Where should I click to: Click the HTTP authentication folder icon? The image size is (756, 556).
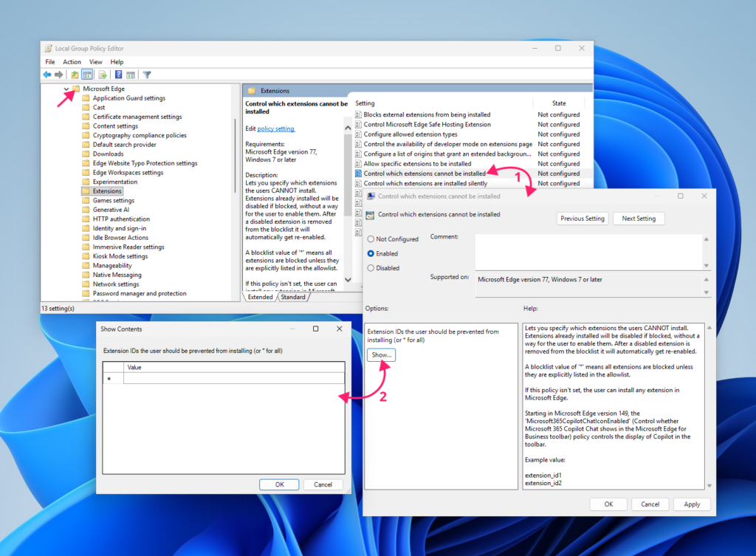pos(86,219)
